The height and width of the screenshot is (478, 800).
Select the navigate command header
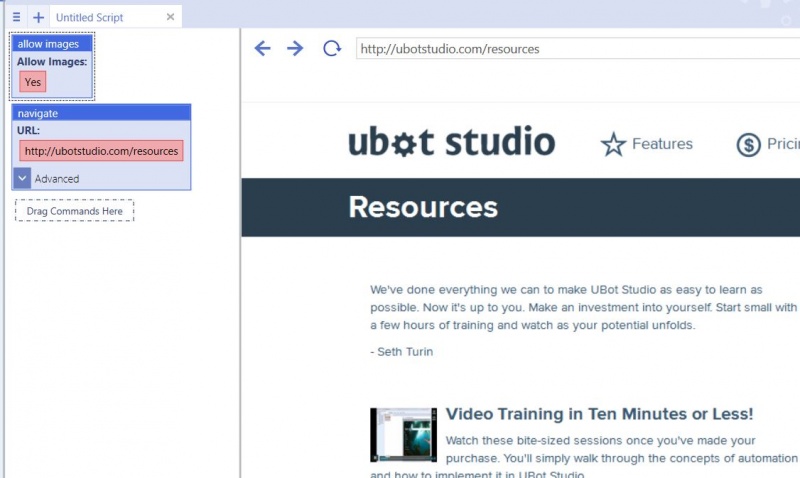click(x=101, y=113)
